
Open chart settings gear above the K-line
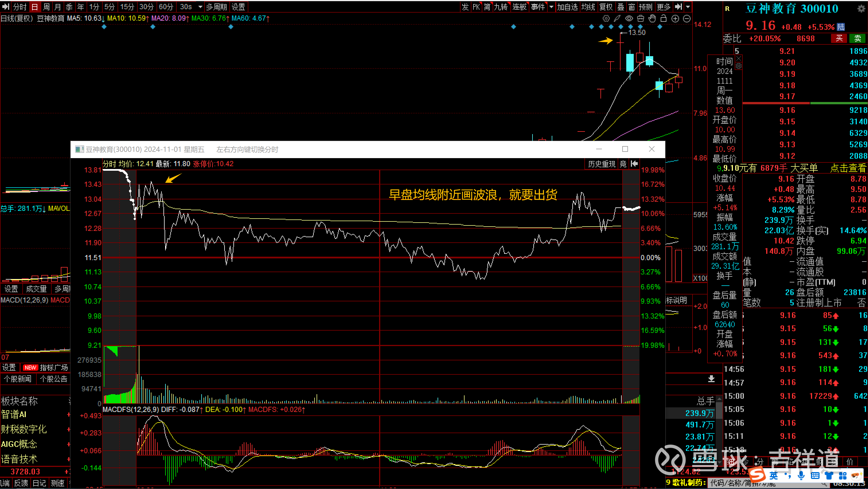tap(606, 19)
